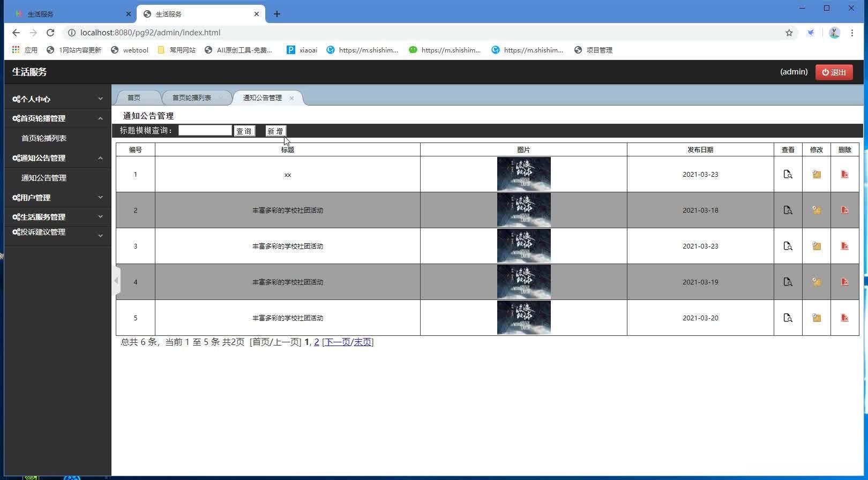Open the Chrome profile avatar

pos(834,33)
